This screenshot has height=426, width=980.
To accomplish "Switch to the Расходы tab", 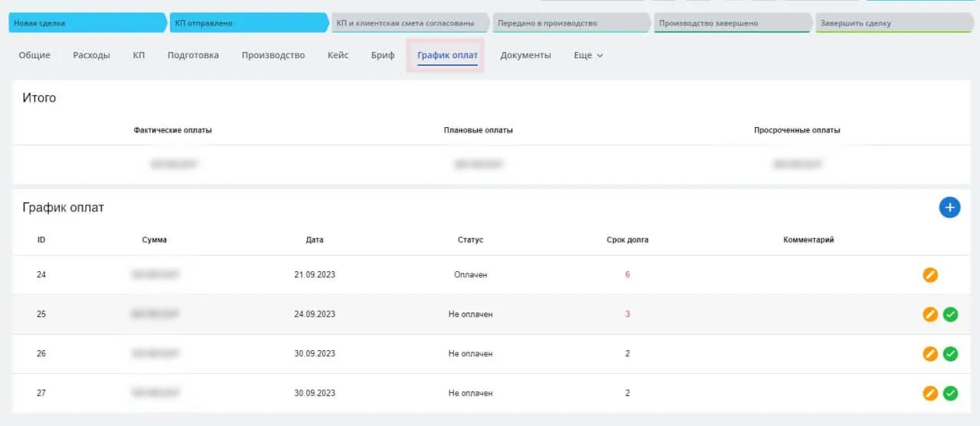I will tap(91, 55).
